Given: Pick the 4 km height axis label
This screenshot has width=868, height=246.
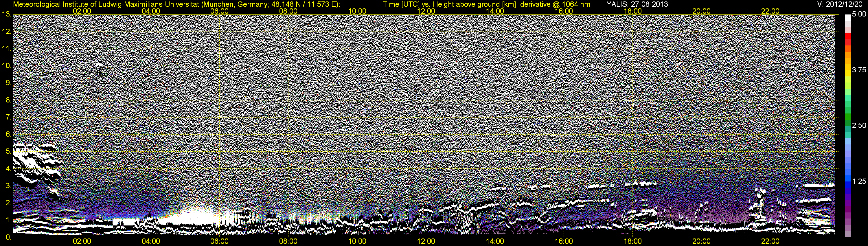Looking at the screenshot, I should click(8, 169).
